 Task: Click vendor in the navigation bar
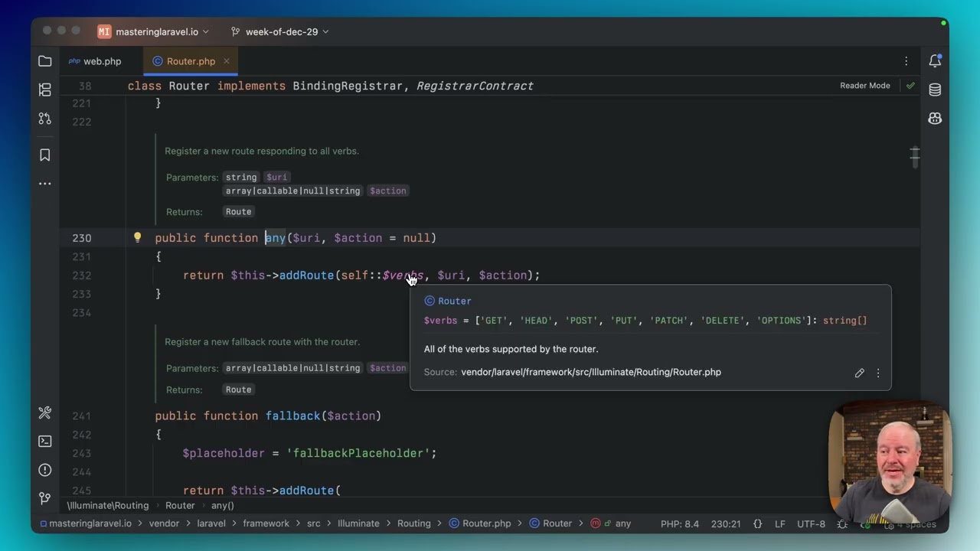click(x=164, y=524)
